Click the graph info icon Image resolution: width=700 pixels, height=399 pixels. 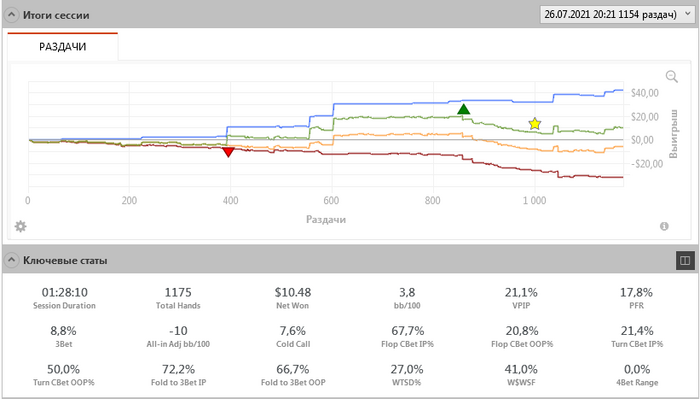point(664,226)
